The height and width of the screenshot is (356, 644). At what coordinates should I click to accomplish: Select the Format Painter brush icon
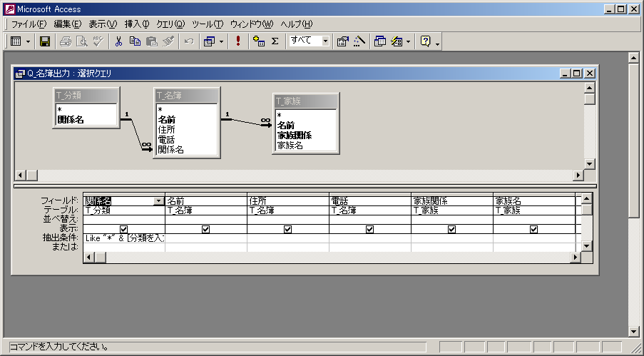168,41
